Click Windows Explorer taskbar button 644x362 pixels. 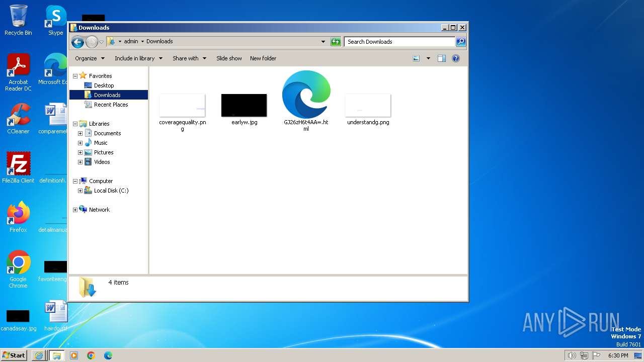pos(56,355)
